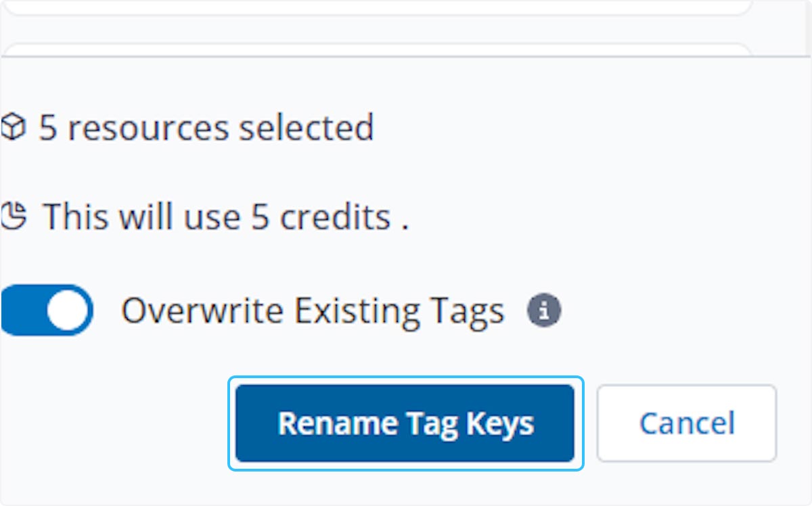
Task: Click the white knob of the overwrite switch
Action: point(68,310)
